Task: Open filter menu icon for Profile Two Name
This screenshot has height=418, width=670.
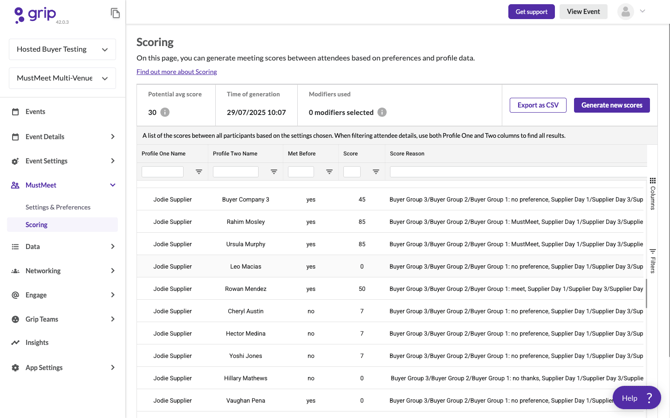Action: tap(274, 172)
